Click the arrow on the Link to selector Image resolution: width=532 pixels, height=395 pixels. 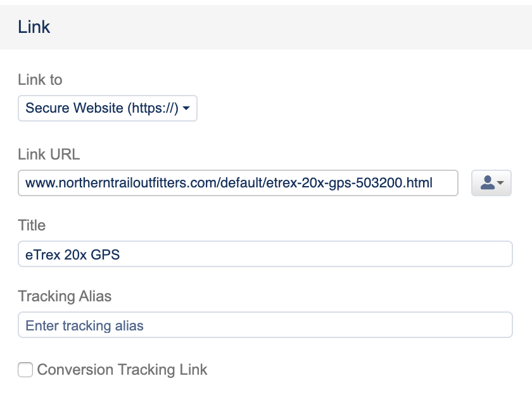[186, 109]
